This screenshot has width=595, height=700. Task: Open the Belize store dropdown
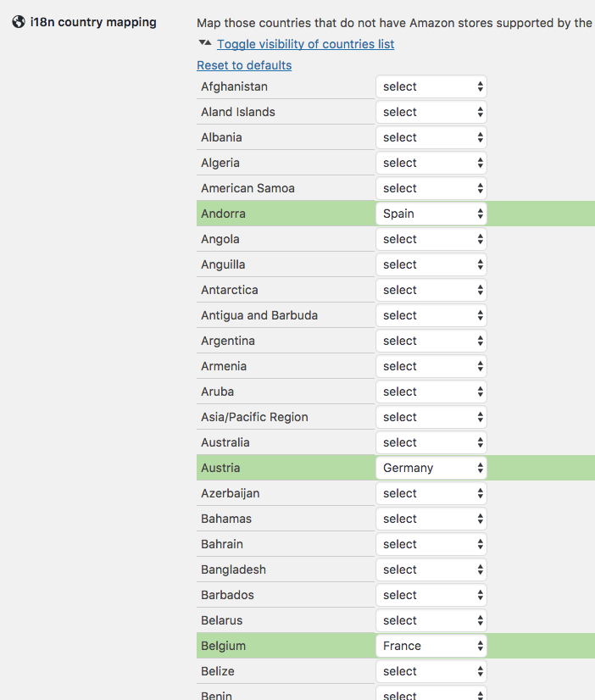coord(431,671)
